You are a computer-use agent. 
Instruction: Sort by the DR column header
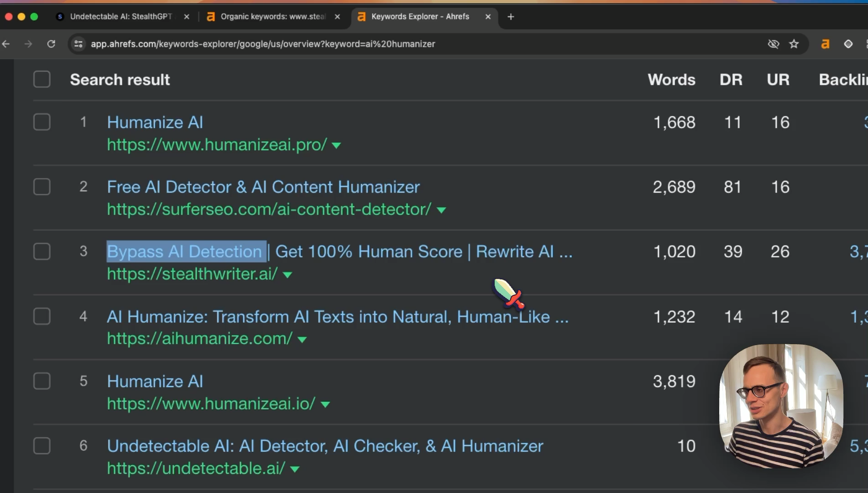pos(731,79)
